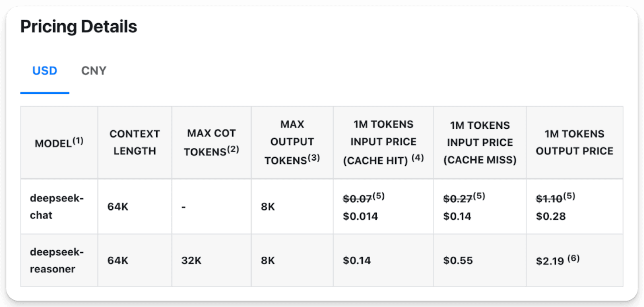Click the $0.55 cache miss price for deepseek-reasoner
644x307 pixels.
click(458, 260)
